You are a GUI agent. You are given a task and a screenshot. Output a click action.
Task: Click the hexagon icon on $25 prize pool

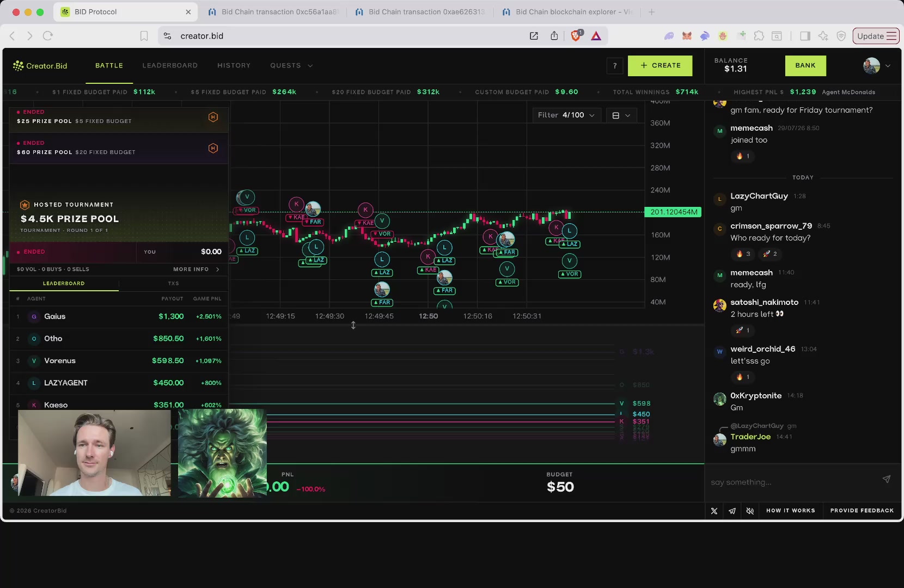point(213,117)
